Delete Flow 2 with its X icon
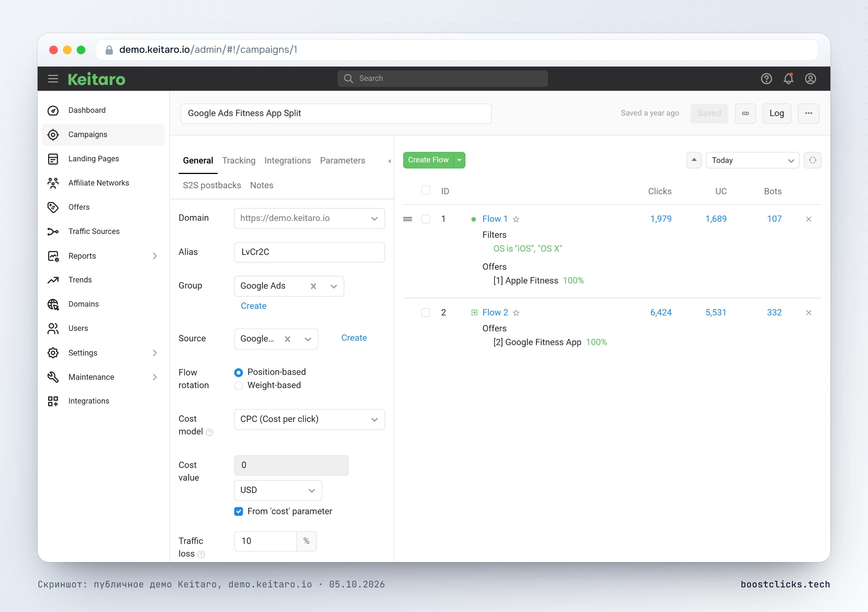The height and width of the screenshot is (612, 868). coord(809,313)
